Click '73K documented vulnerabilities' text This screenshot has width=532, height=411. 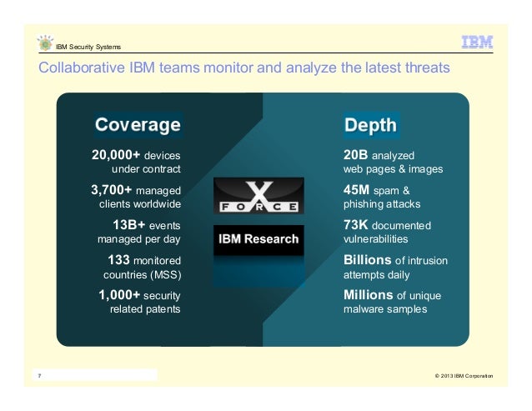[387, 232]
